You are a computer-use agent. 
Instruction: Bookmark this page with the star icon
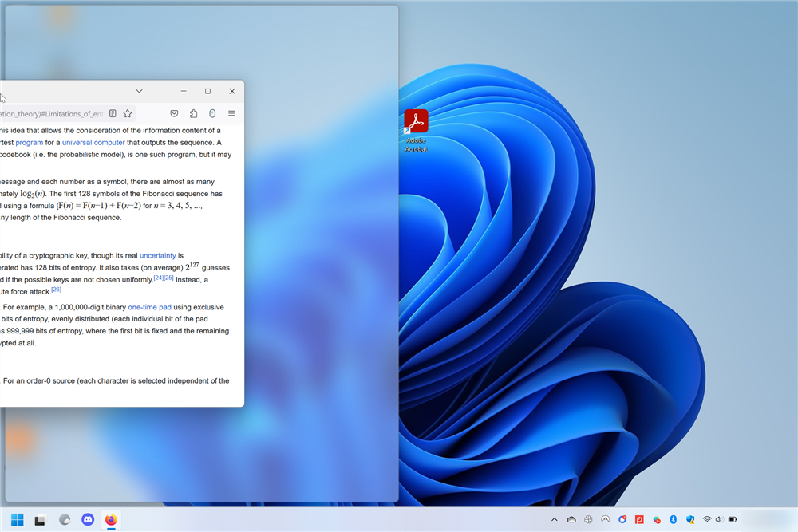(128, 113)
